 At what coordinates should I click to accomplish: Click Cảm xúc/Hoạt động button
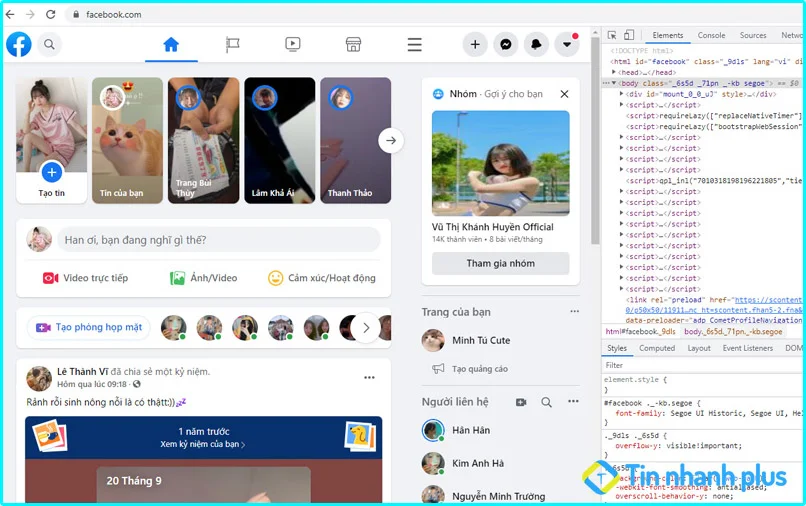pos(322,278)
